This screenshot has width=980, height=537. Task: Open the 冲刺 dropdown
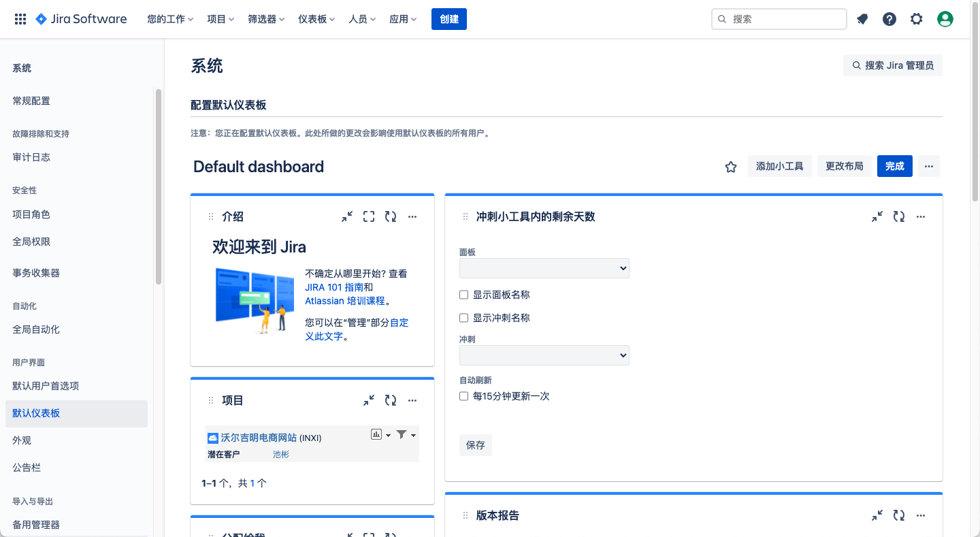click(x=544, y=355)
